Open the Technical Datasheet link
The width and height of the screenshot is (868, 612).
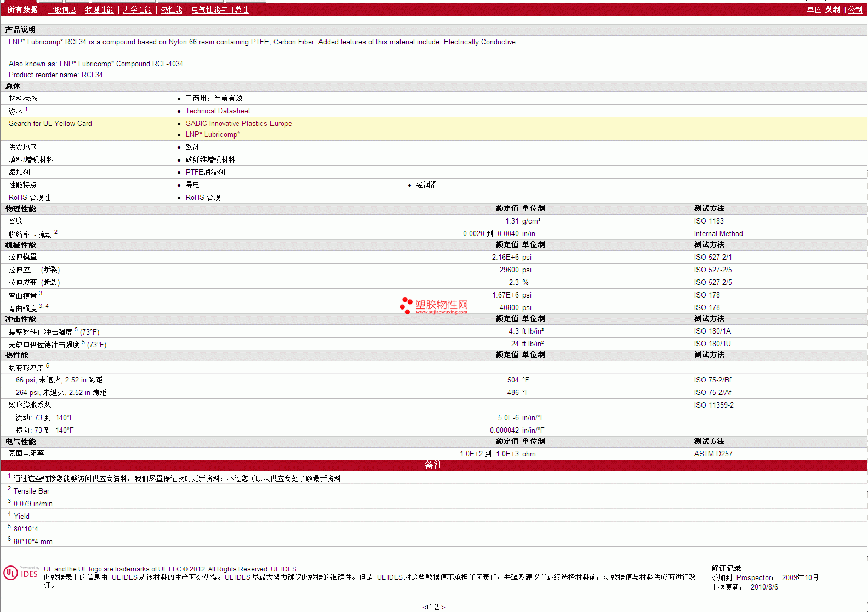218,111
